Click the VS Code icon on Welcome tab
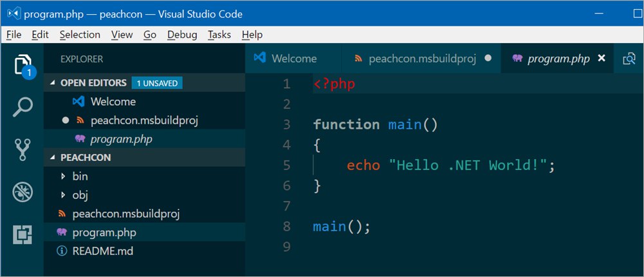Viewport: 644px width, 277px height. coord(259,57)
